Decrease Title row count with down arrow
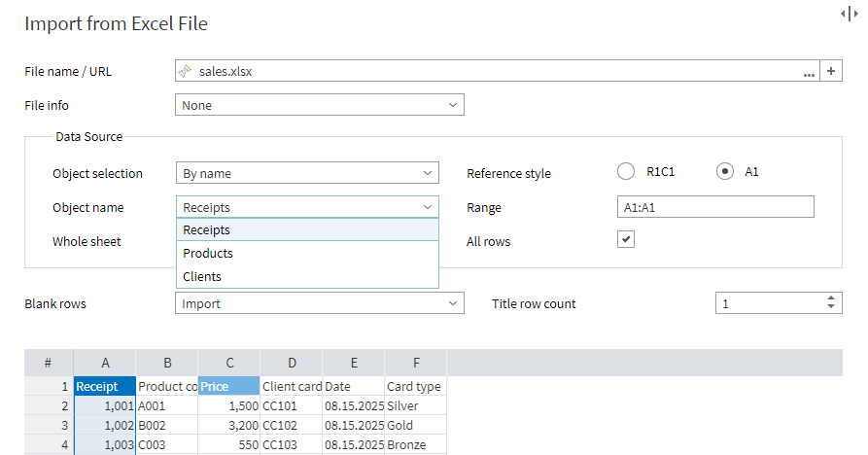This screenshot has width=868, height=455. coord(831,308)
